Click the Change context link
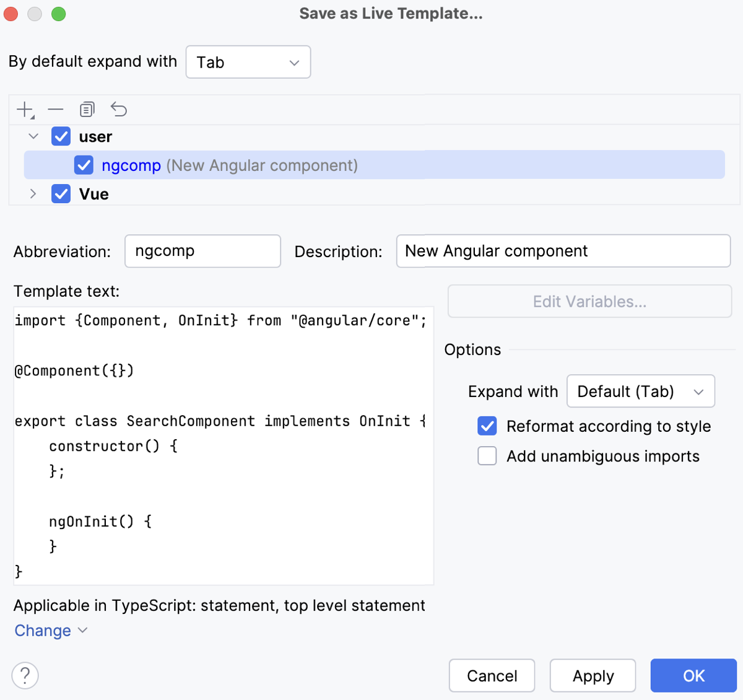The width and height of the screenshot is (743, 700). click(43, 631)
